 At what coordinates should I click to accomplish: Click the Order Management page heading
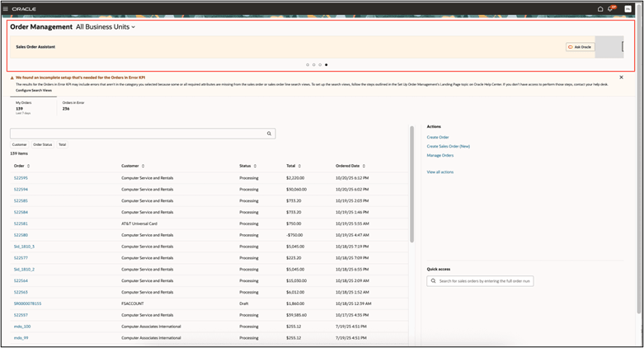tap(41, 26)
